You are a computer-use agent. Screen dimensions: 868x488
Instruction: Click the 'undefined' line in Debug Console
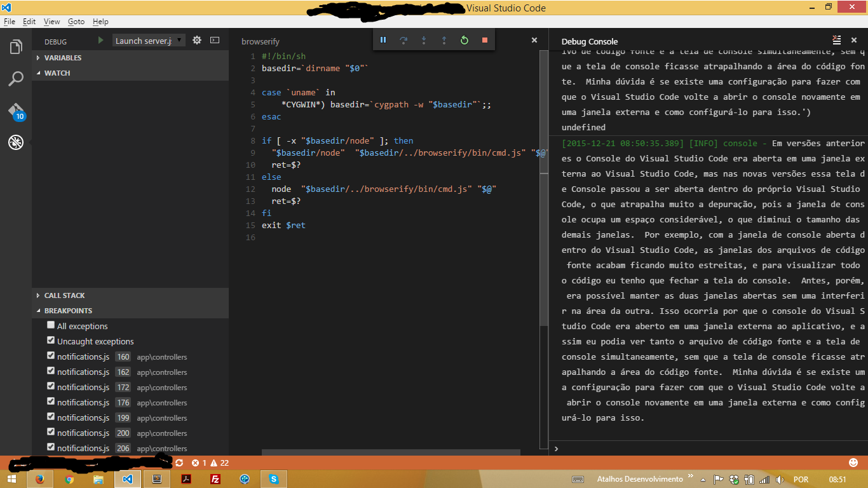tap(583, 127)
